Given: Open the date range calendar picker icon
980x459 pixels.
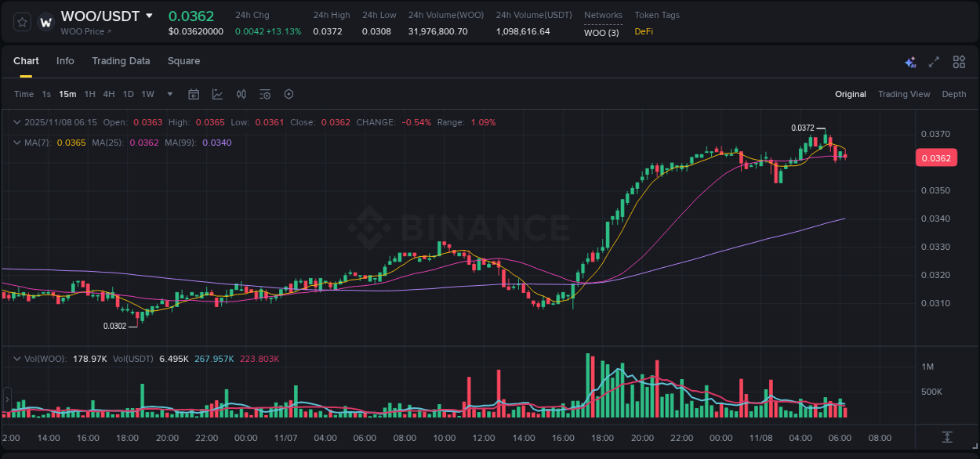Looking at the screenshot, I should [194, 94].
